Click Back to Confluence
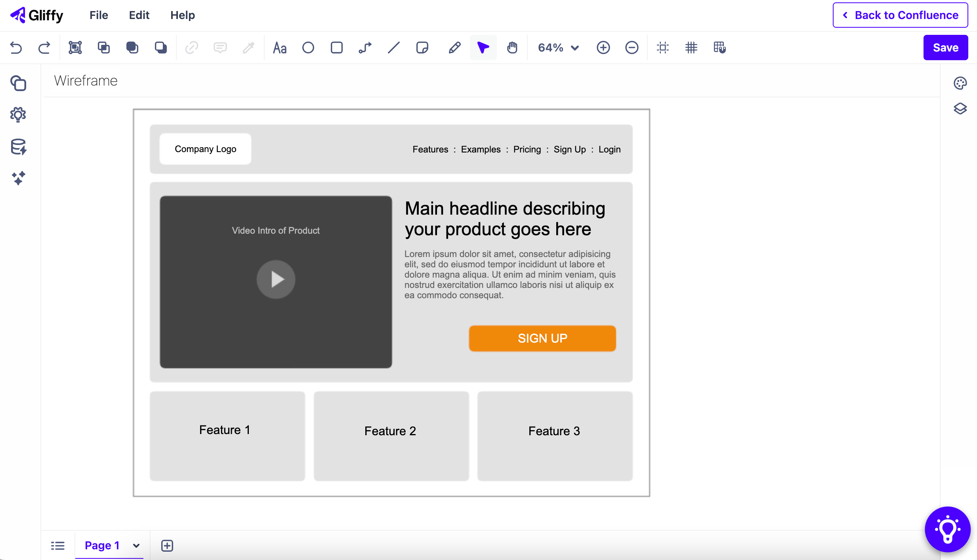The image size is (977, 560). (900, 15)
